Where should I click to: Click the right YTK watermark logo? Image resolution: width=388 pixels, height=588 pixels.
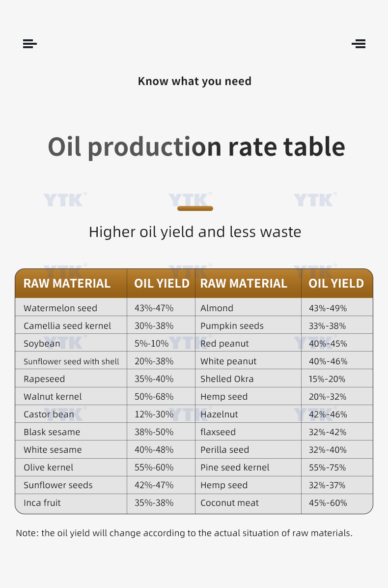[315, 199]
